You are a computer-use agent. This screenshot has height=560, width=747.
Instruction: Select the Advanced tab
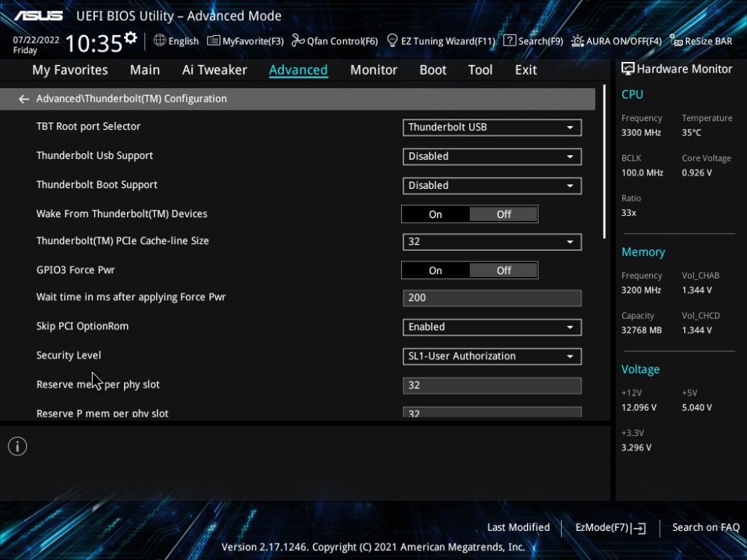pyautogui.click(x=298, y=70)
